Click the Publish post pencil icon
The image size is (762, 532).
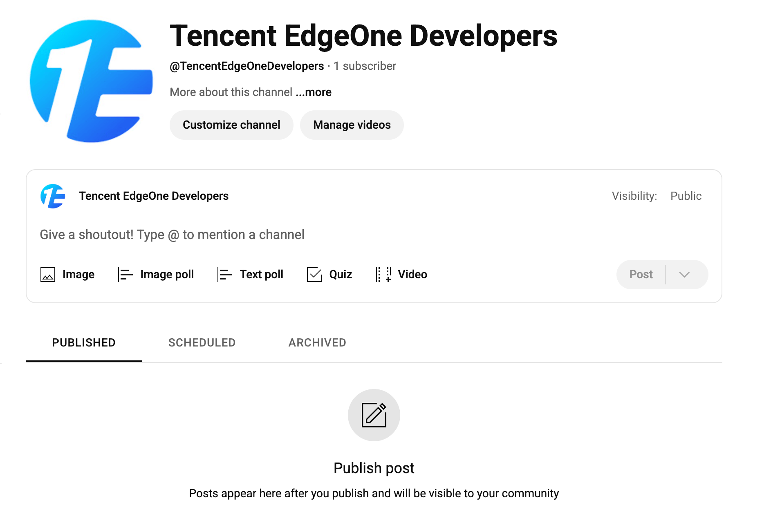(374, 415)
